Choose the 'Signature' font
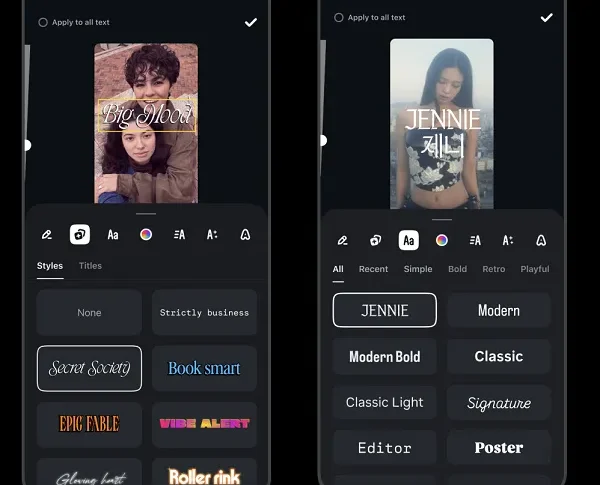The image size is (600, 485). click(x=499, y=403)
